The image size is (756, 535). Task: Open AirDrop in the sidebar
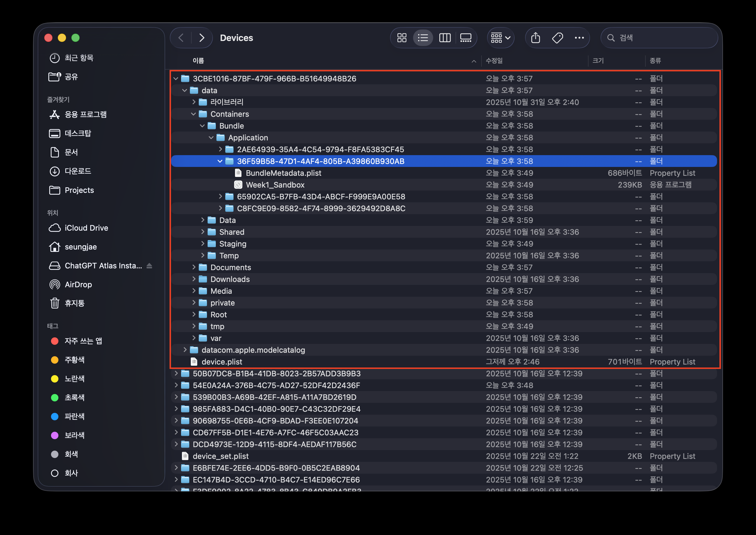[x=78, y=284]
